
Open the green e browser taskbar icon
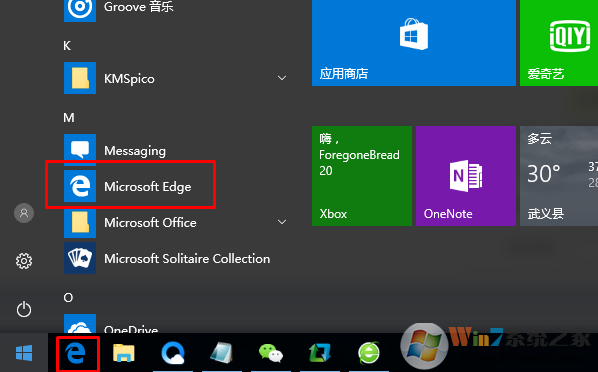368,353
